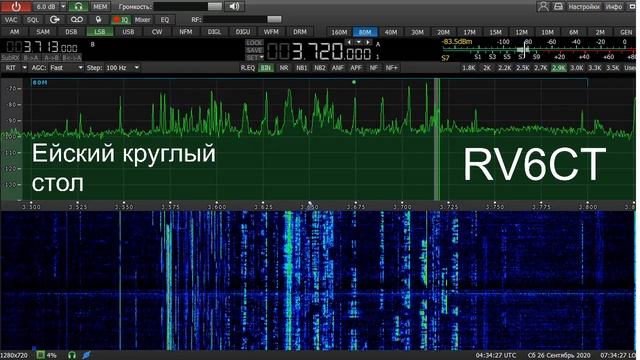Open the user profile icon

(x=543, y=7)
